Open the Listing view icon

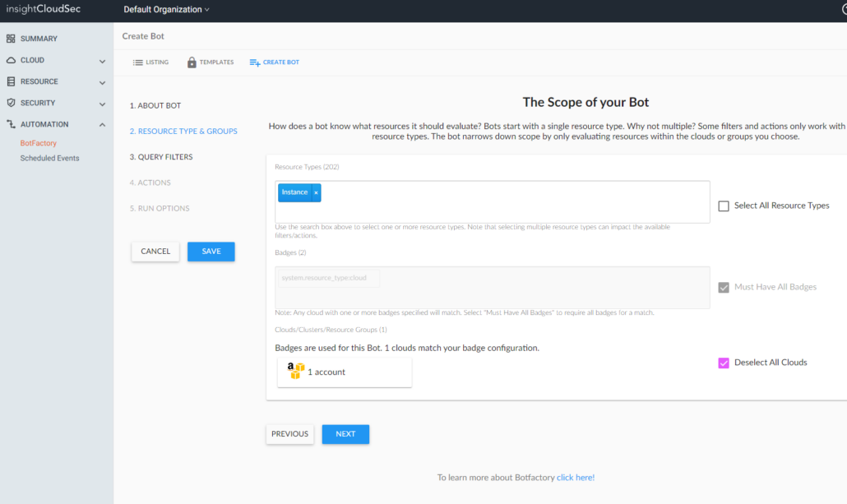pyautogui.click(x=137, y=61)
